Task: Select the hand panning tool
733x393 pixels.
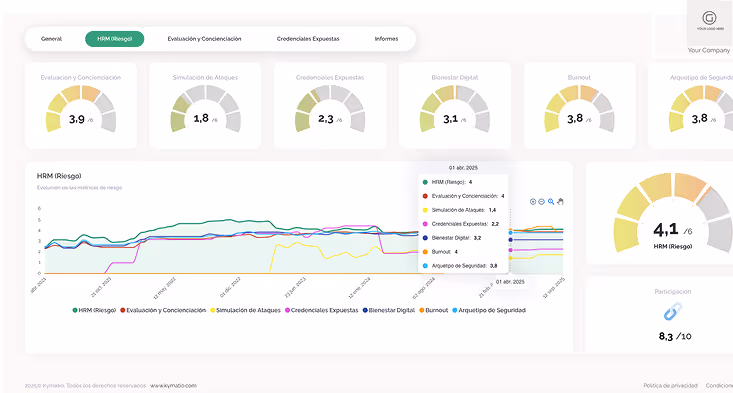Action: tap(561, 201)
